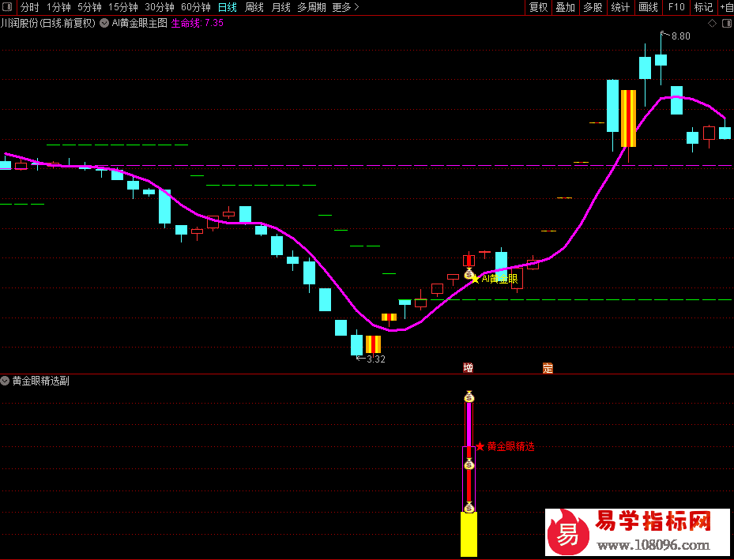Toggle the 叠加 overlay option
734x560 pixels.
(x=565, y=7)
